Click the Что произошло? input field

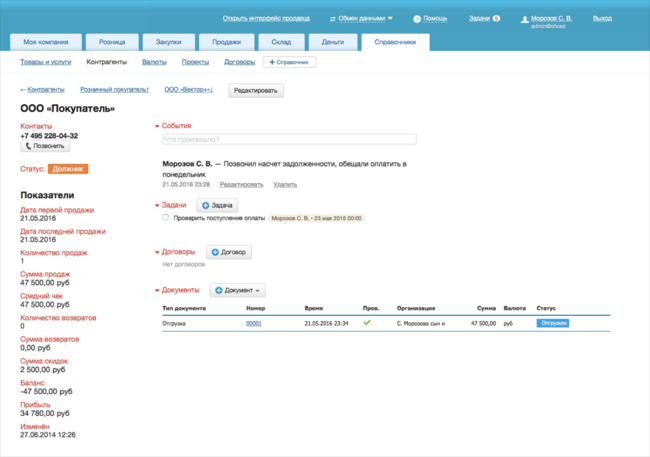point(288,139)
